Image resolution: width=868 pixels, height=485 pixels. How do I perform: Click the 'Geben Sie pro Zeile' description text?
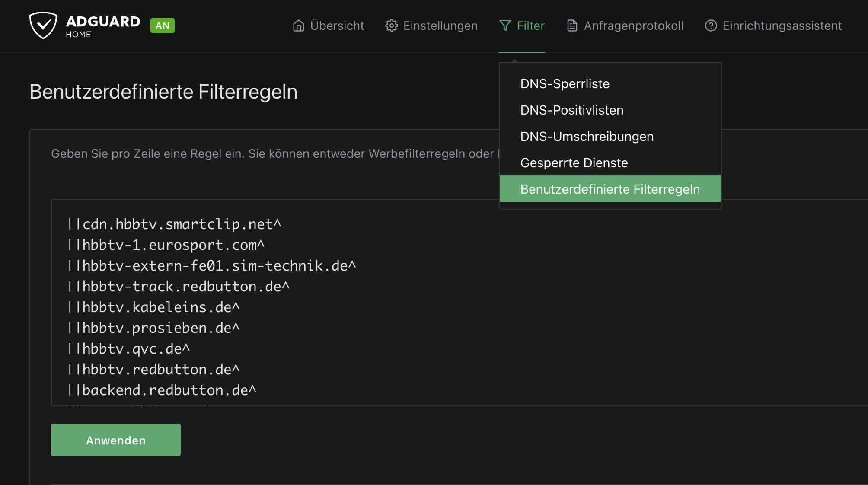(275, 154)
